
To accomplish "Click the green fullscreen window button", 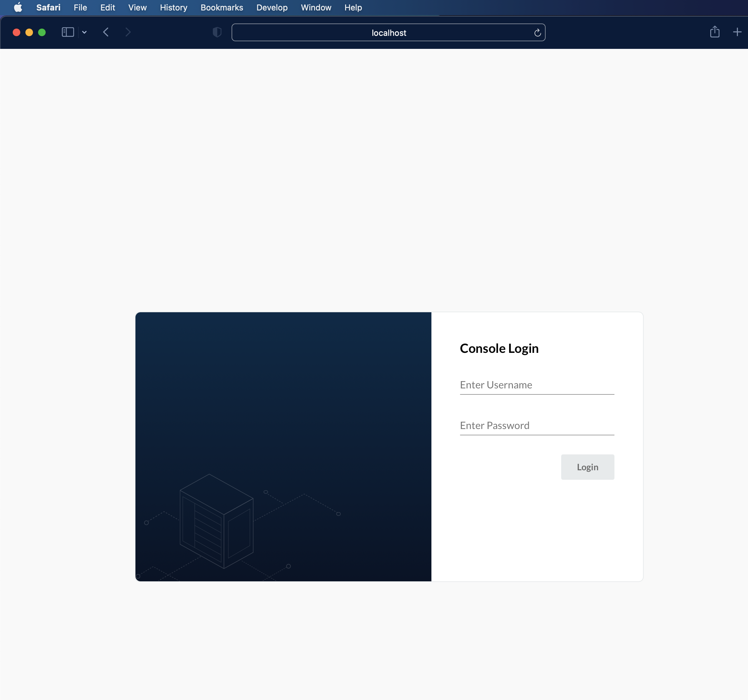I will coord(42,32).
